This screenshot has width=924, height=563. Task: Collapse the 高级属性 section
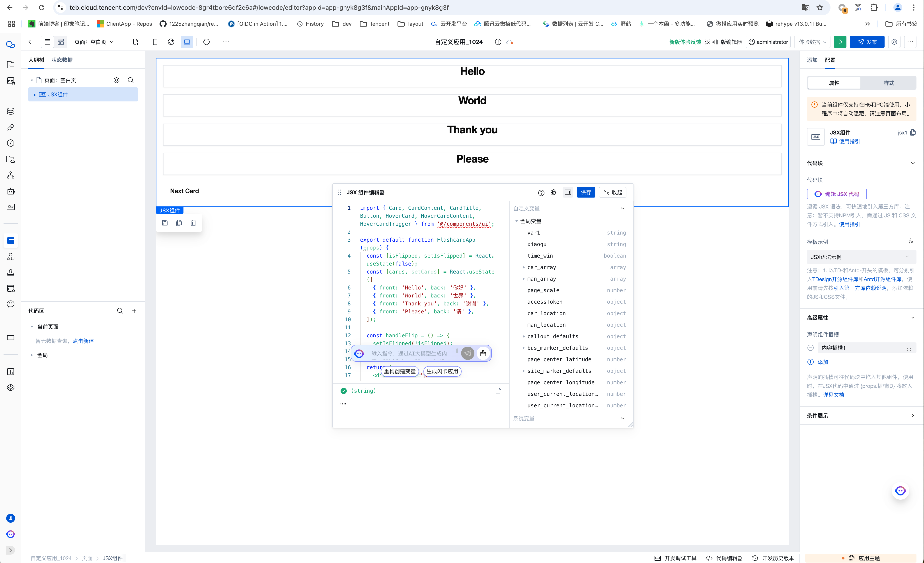point(913,318)
